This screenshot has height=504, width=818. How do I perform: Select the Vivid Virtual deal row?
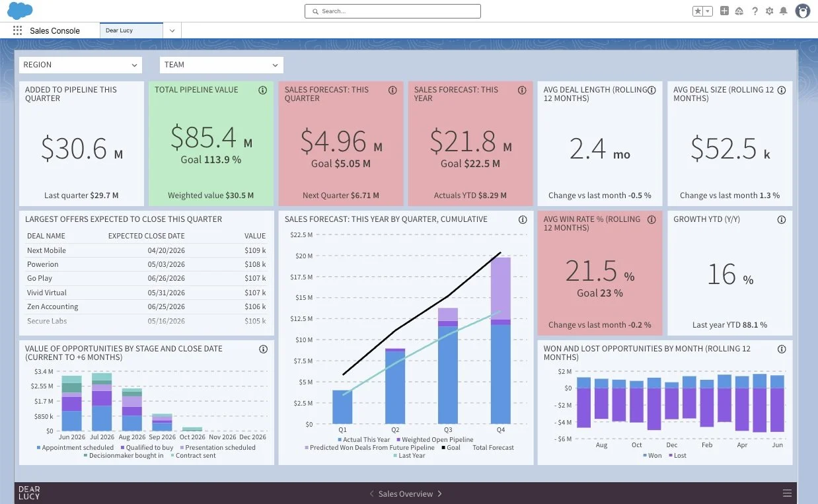pyautogui.click(x=146, y=293)
